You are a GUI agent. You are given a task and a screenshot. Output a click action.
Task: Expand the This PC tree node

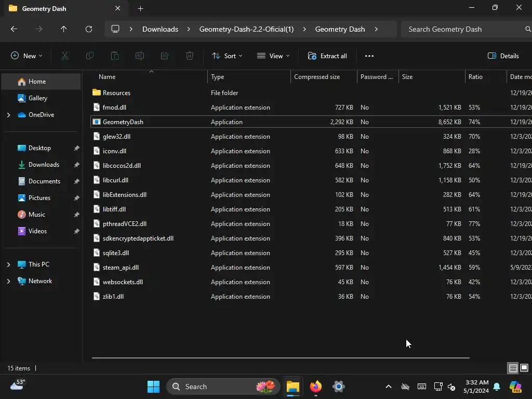click(x=8, y=264)
